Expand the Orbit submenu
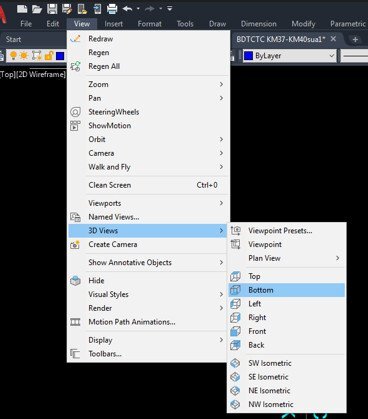This screenshot has height=419, width=368. pyautogui.click(x=148, y=139)
